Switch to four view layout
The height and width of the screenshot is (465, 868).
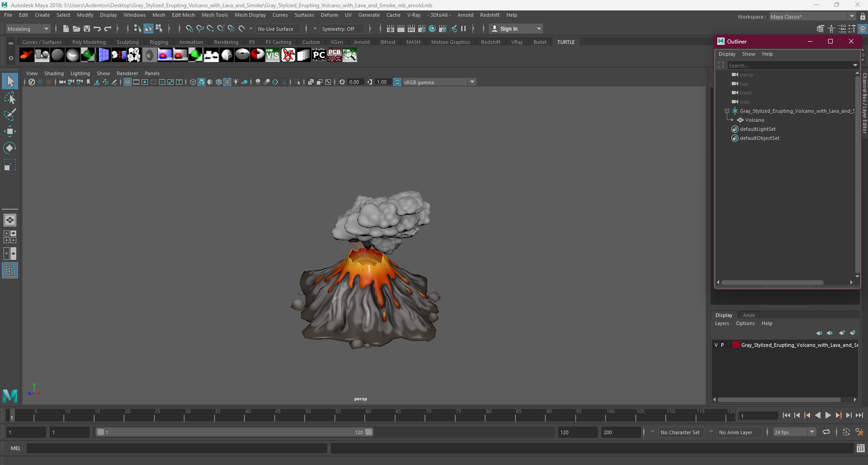click(10, 237)
